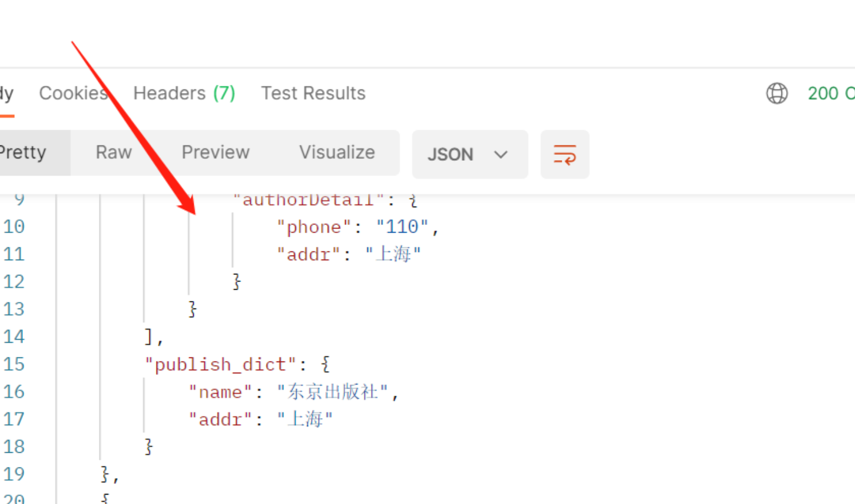The width and height of the screenshot is (855, 504).
Task: Click "addr" key on line 11
Action: point(309,254)
